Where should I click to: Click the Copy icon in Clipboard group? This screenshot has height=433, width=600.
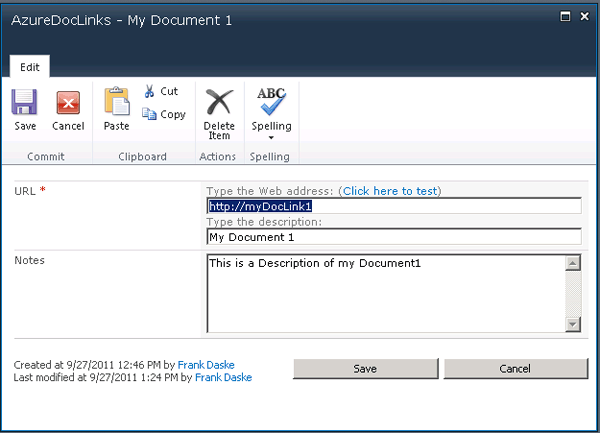[x=150, y=114]
